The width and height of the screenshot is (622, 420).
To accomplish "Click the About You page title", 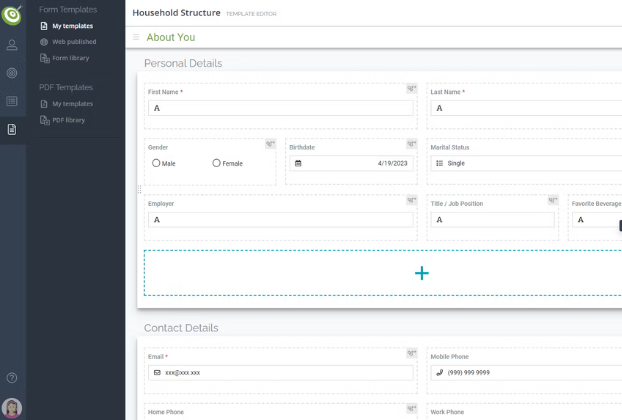I will pos(171,37).
